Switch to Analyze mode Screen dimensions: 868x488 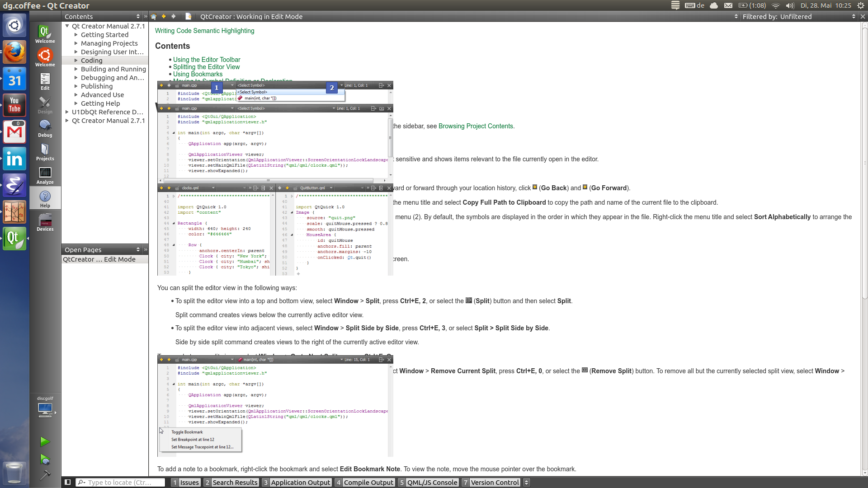tap(45, 175)
